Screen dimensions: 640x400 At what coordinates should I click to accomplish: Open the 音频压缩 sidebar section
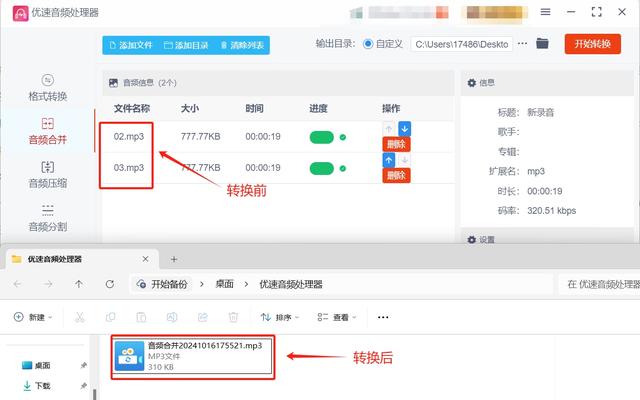(48, 175)
